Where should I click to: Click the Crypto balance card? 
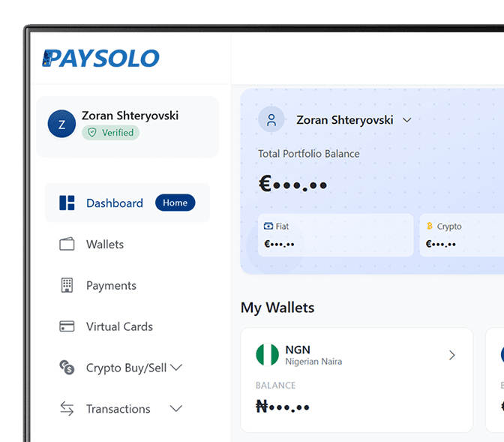pos(461,235)
